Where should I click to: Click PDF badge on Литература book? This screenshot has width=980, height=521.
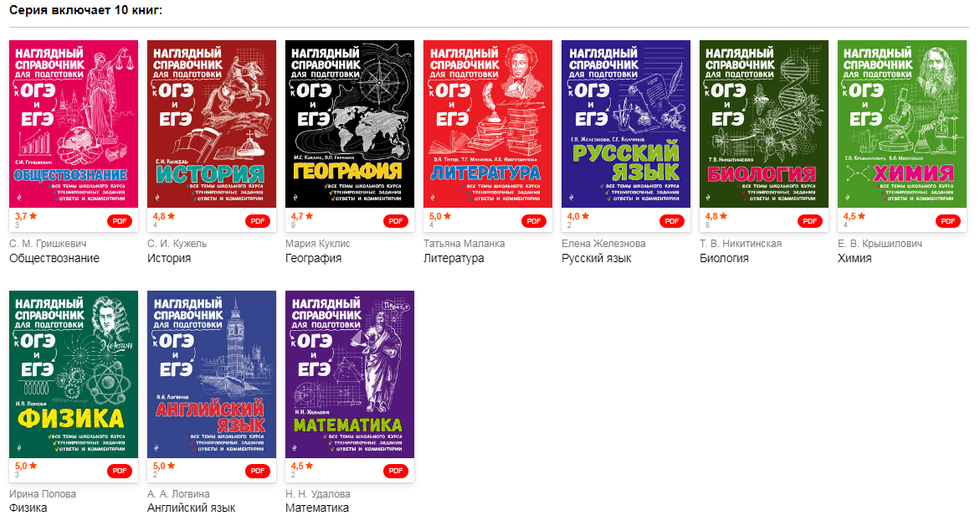tap(534, 221)
